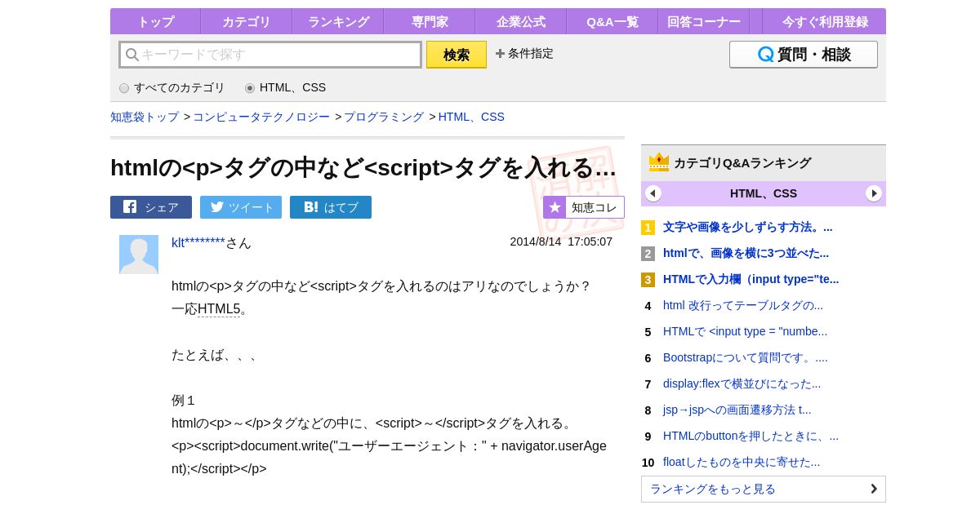
Task: Follow コンピュータテクノロジー breadcrumb link
Action: (x=261, y=117)
